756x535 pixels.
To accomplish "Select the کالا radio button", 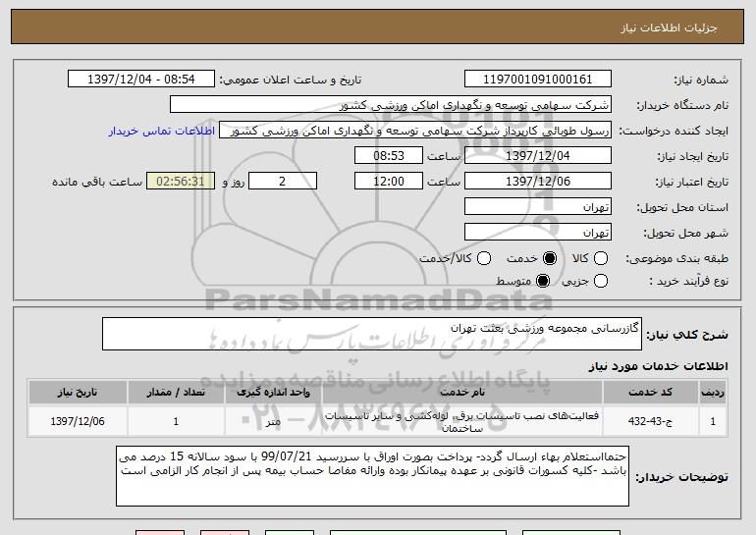I will pos(600,258).
